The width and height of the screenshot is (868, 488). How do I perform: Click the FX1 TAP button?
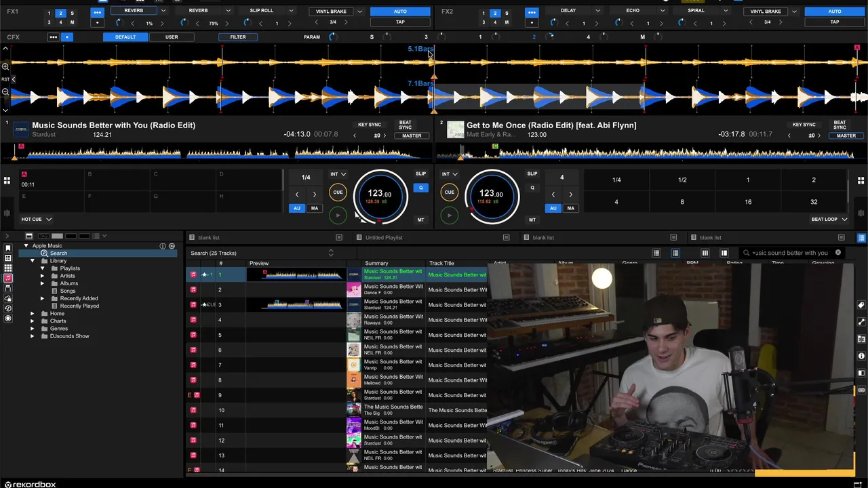point(400,22)
